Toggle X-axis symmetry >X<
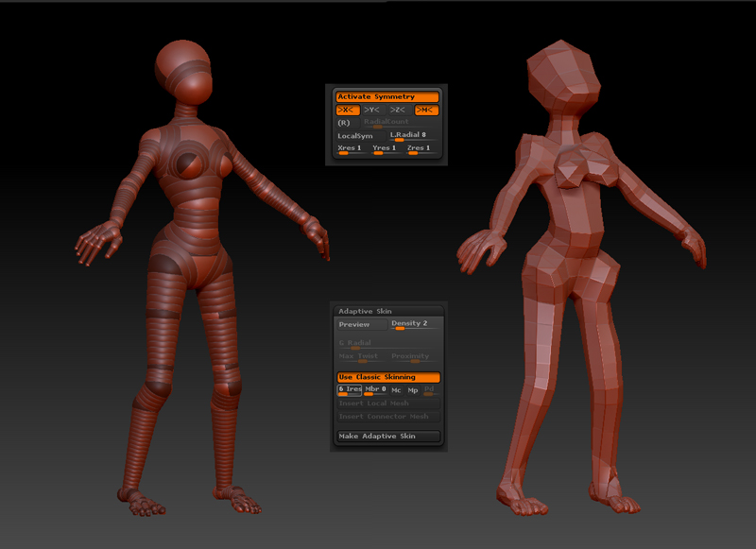This screenshot has width=756, height=549. [x=348, y=110]
